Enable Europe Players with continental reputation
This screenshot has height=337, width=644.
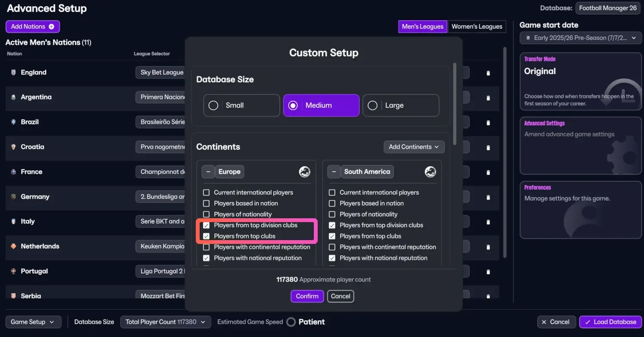click(206, 247)
